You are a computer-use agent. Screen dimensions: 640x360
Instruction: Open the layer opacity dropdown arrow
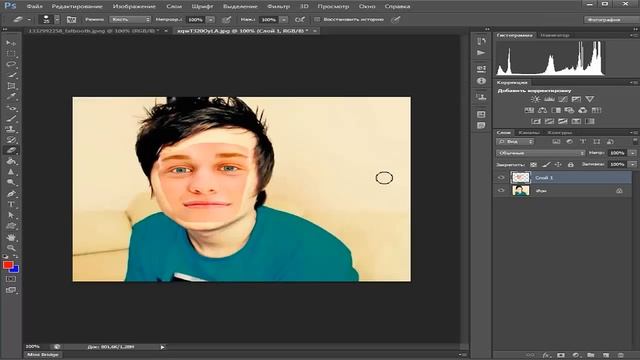[632, 153]
